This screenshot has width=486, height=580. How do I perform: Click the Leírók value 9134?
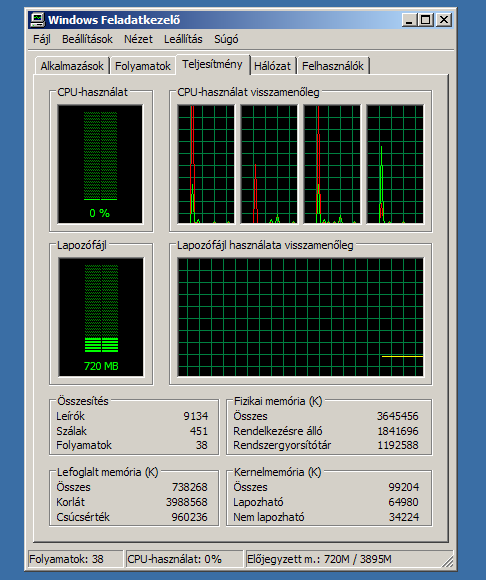[196, 416]
